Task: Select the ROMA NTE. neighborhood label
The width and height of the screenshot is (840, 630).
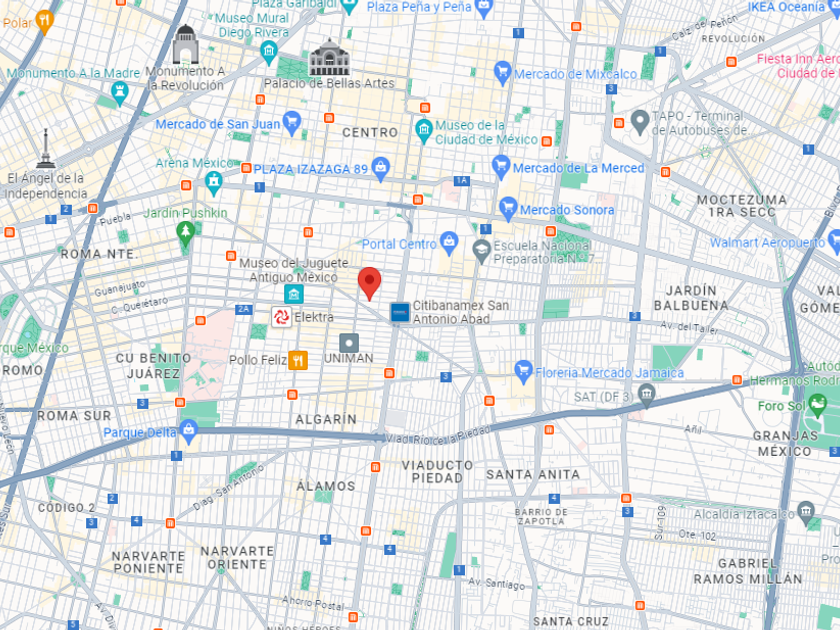Action: tap(99, 254)
